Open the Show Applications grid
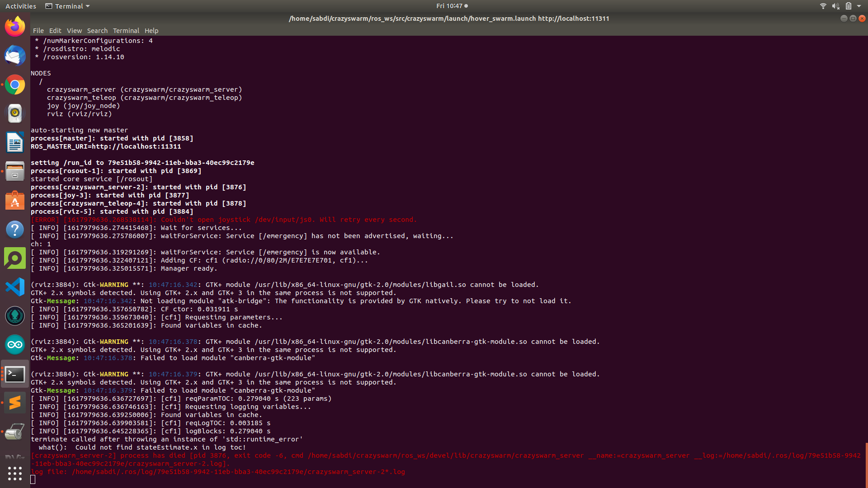Viewport: 868px width, 488px height. [x=15, y=473]
